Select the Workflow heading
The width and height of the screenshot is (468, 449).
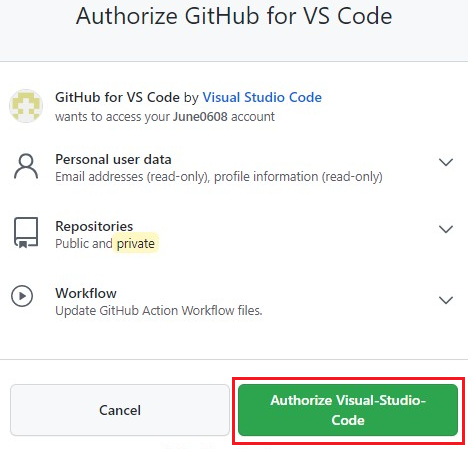(x=86, y=293)
